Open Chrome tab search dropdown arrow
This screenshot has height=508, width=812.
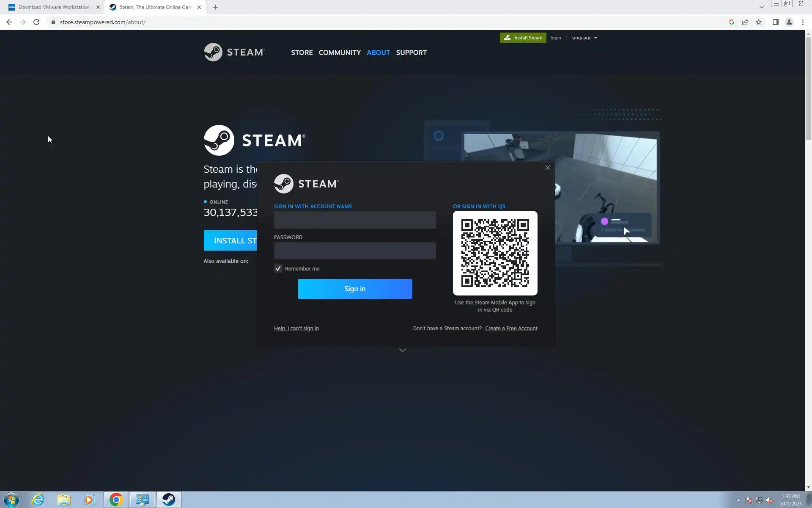(x=761, y=7)
